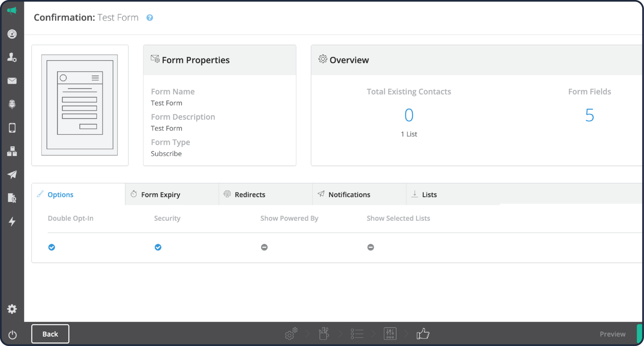Click the microphone broadcast icon
The image size is (644, 346).
click(x=12, y=104)
